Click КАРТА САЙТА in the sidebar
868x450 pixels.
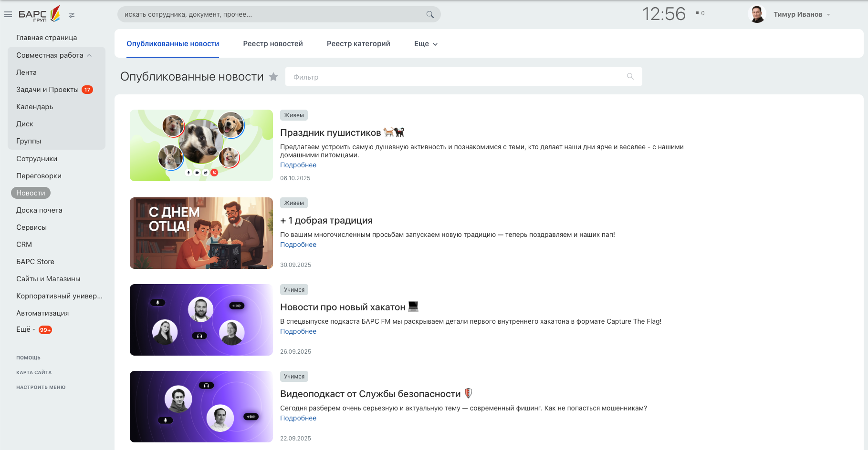tap(34, 372)
